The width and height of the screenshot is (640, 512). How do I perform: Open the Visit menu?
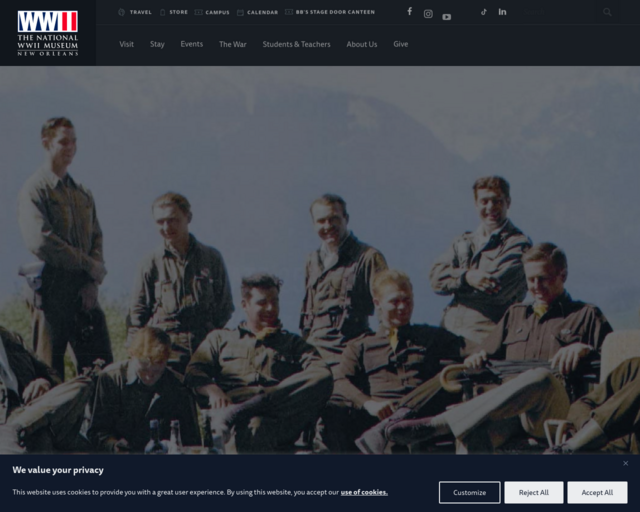point(127,44)
